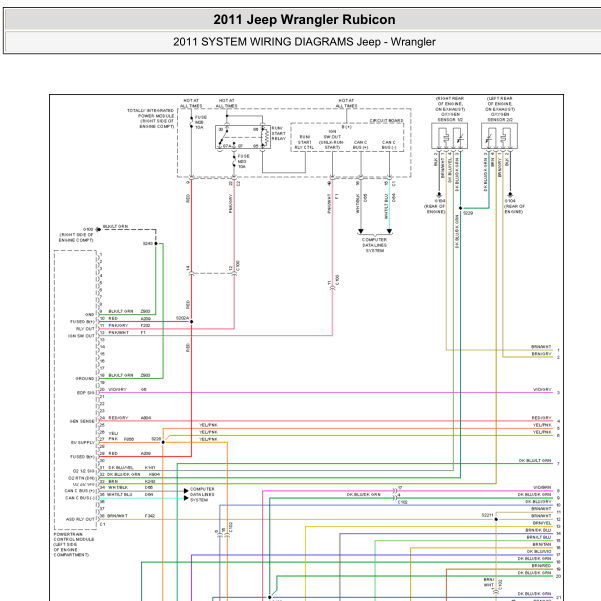
Task: Click the 'GND' pin label
Action: pos(89,314)
